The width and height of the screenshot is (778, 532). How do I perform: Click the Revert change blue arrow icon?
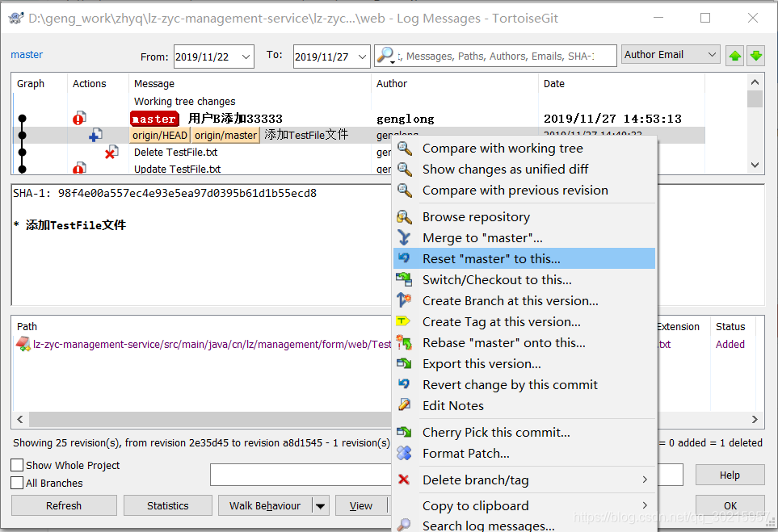pos(405,384)
